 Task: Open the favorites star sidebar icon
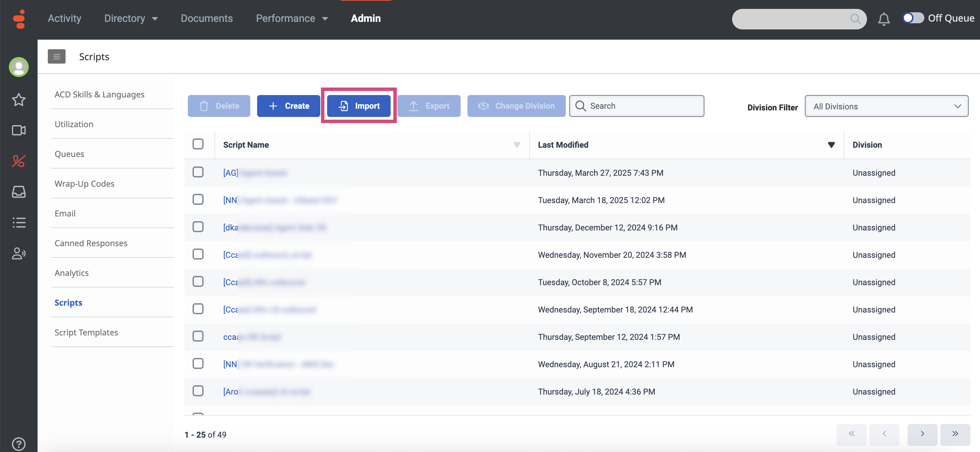tap(19, 100)
